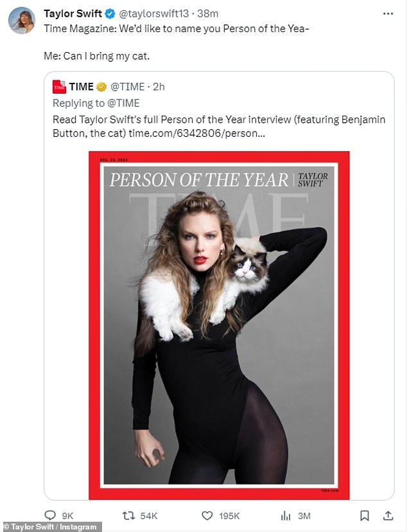Click the quoted tweet text starting 'Read Taylor Swift's'
407x532 pixels.
(x=218, y=120)
